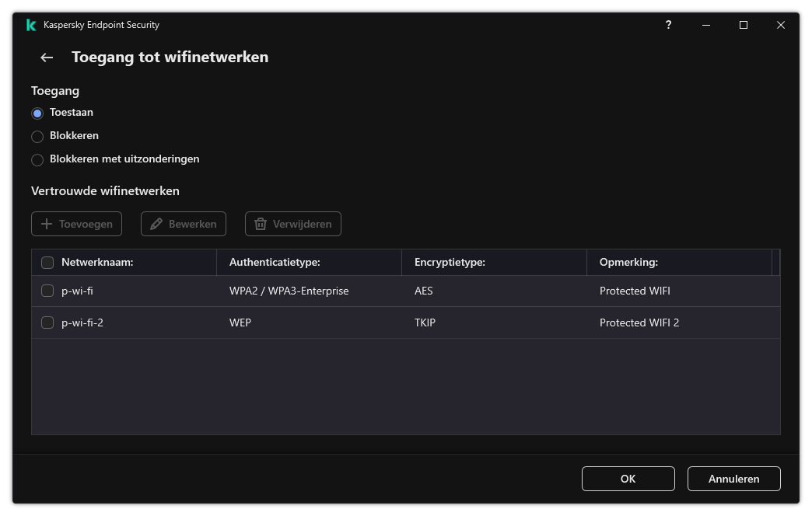Choose Blokkeren met uitzonderingen option

(x=37, y=159)
